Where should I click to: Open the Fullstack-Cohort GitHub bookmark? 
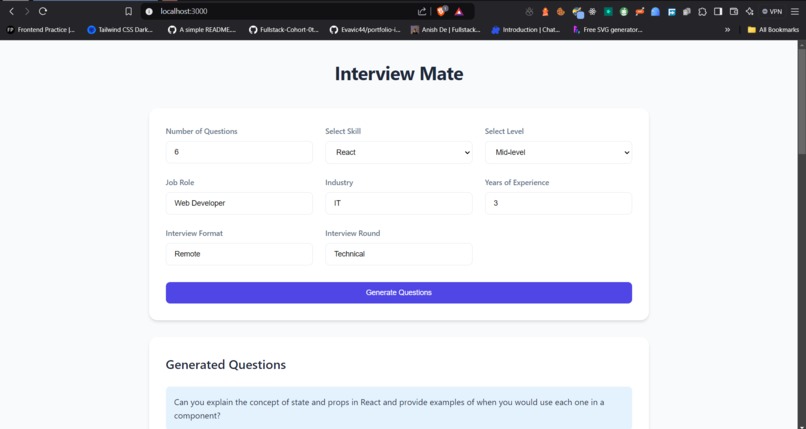tap(284, 30)
